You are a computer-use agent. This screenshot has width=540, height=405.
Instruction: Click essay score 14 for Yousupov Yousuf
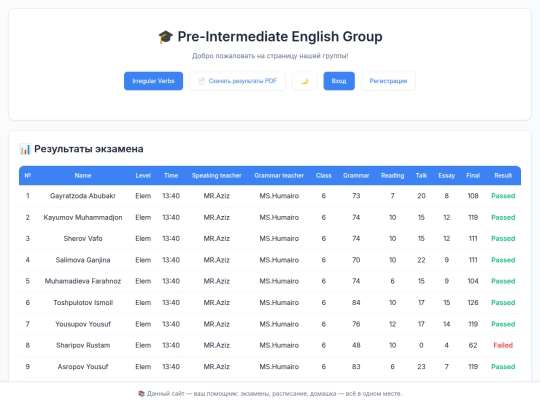point(447,324)
